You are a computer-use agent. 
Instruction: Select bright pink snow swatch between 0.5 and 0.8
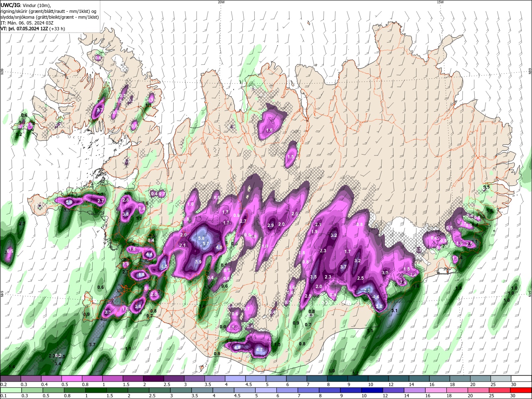click(71, 379)
